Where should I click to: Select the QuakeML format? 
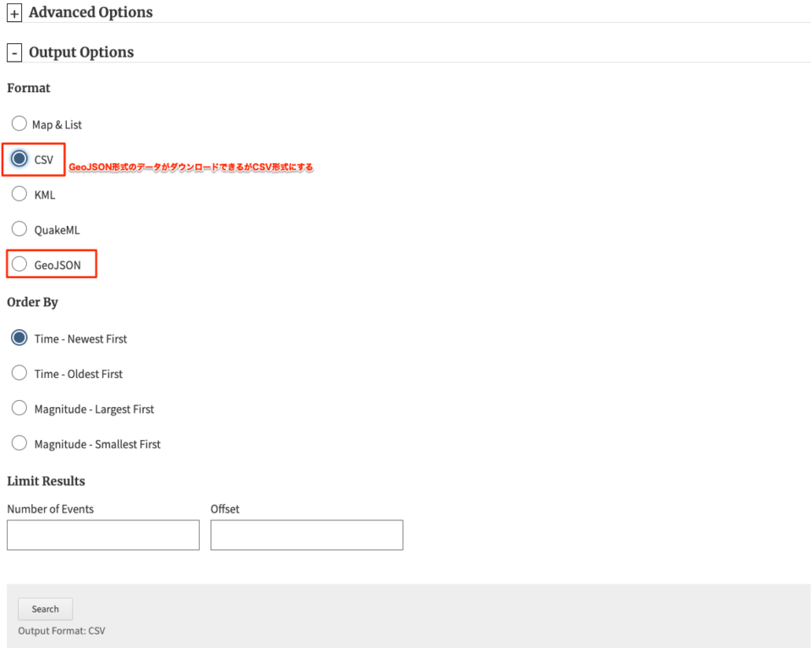pyautogui.click(x=19, y=228)
